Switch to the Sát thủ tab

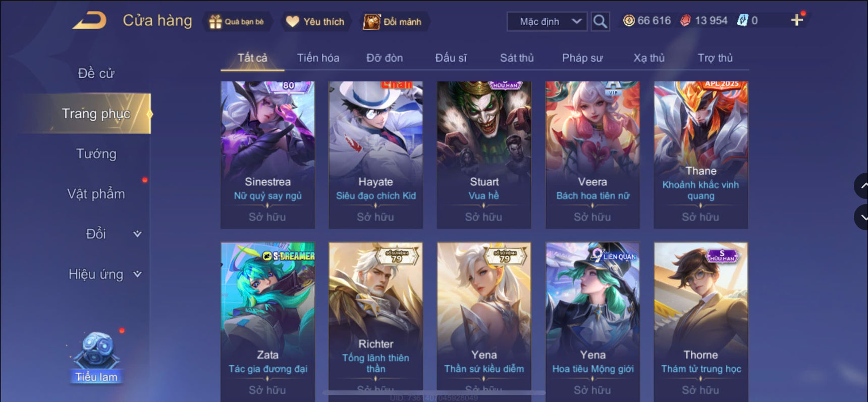517,58
